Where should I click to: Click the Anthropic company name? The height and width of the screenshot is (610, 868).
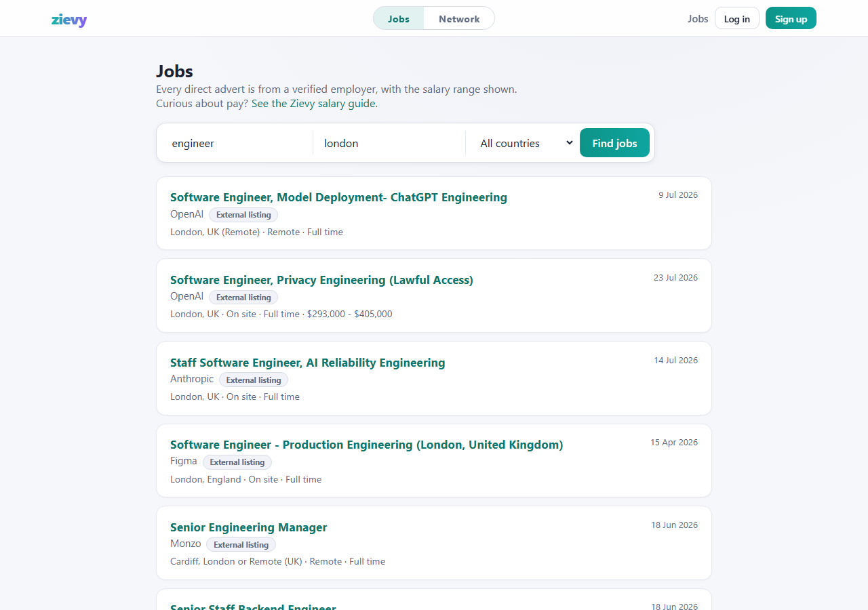pos(192,379)
